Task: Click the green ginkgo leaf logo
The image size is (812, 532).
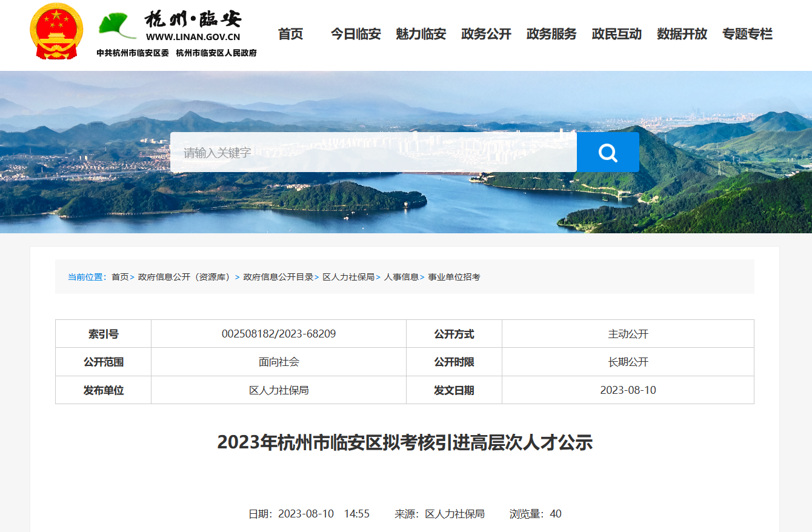Action: pyautogui.click(x=118, y=26)
